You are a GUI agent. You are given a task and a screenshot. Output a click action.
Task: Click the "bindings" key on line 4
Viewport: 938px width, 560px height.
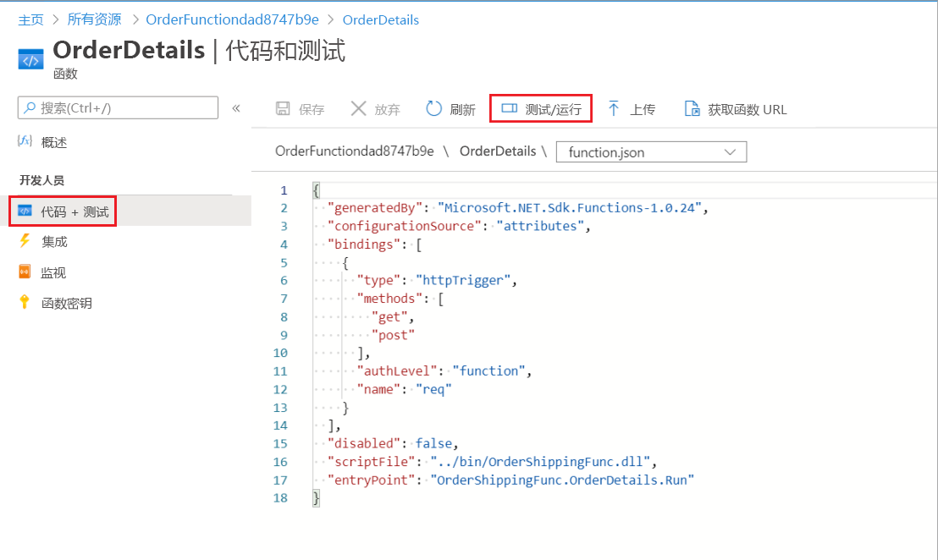pos(364,244)
